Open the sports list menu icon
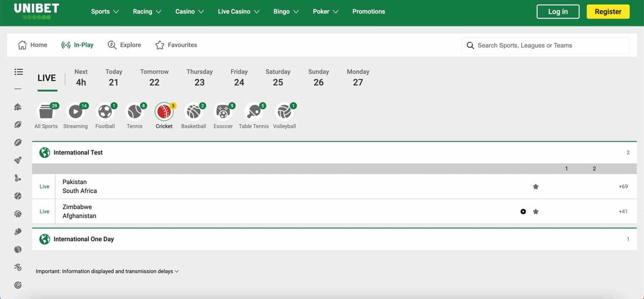This screenshot has width=644, height=299. pos(18,71)
